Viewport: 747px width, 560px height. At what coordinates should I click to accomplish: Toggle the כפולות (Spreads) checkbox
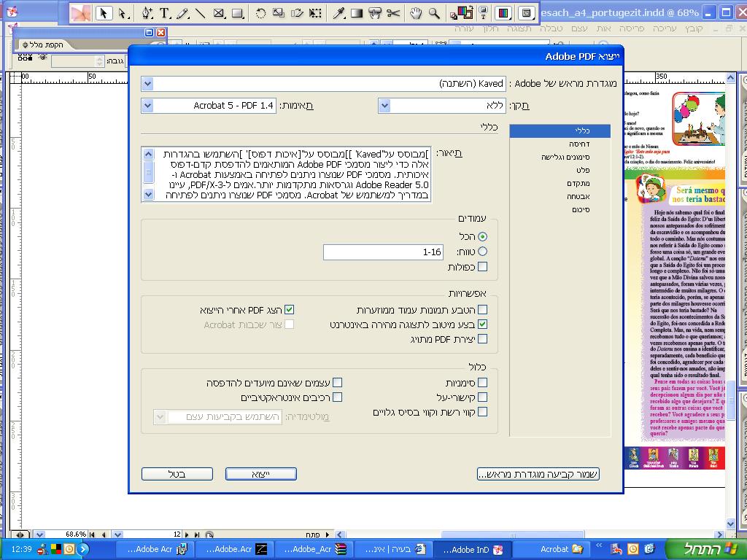coord(483,267)
